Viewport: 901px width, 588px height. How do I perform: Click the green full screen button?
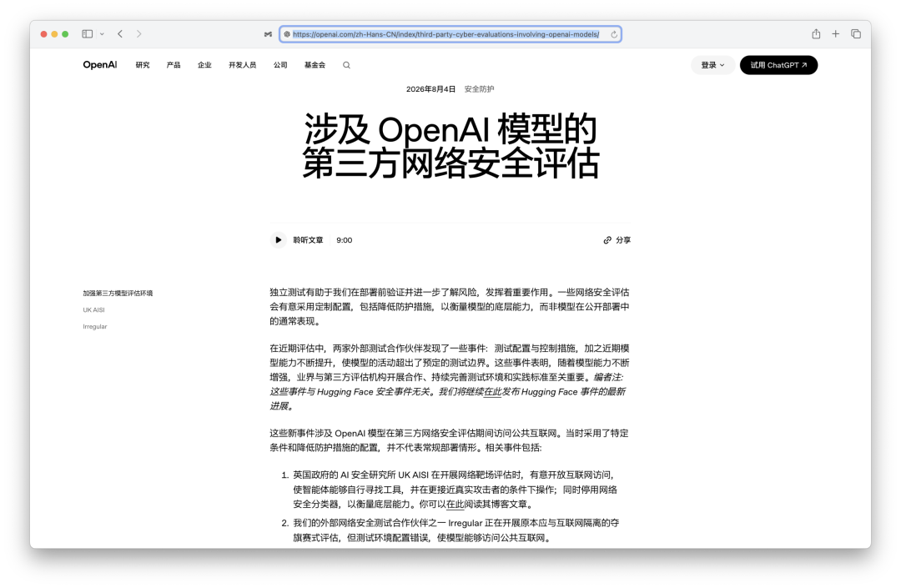(x=66, y=34)
